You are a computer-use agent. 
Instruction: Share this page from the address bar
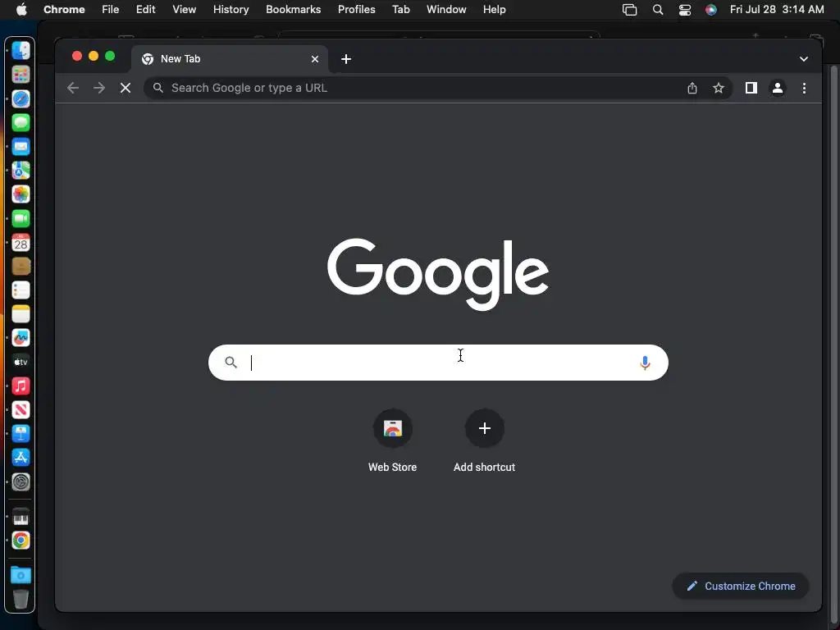692,88
